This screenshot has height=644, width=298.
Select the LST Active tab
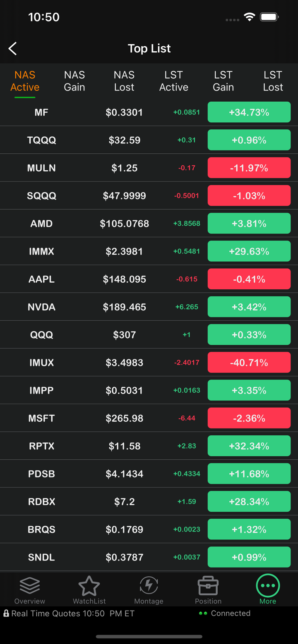pos(174,81)
